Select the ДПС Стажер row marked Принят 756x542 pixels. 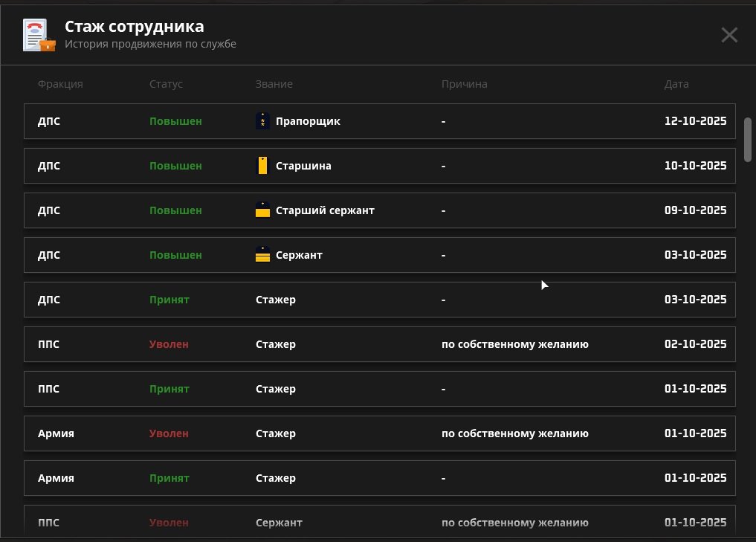[x=379, y=300]
